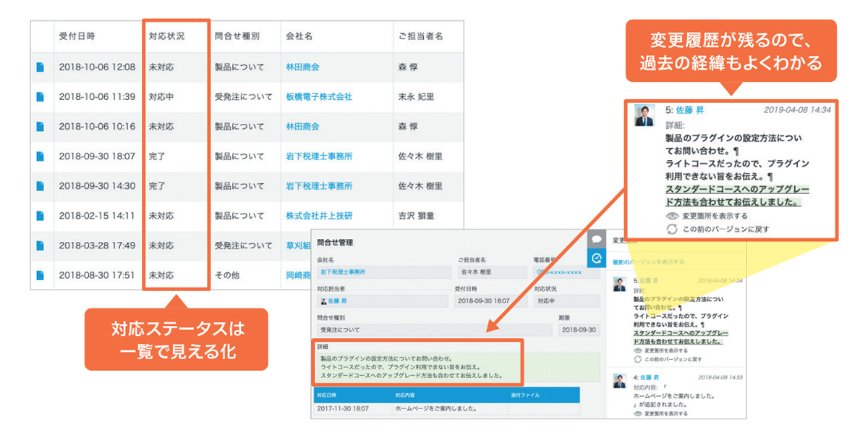Click 最新のバージョンを表示する in the history panel
The width and height of the screenshot is (868, 441).
coord(647,263)
